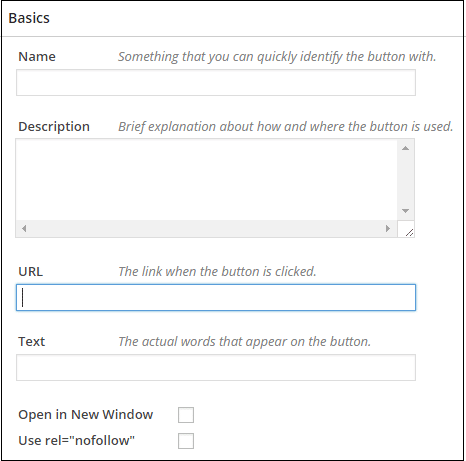Viewport: 466px width, 461px height.
Task: Click the Use rel="nofollow" label
Action: 77,441
